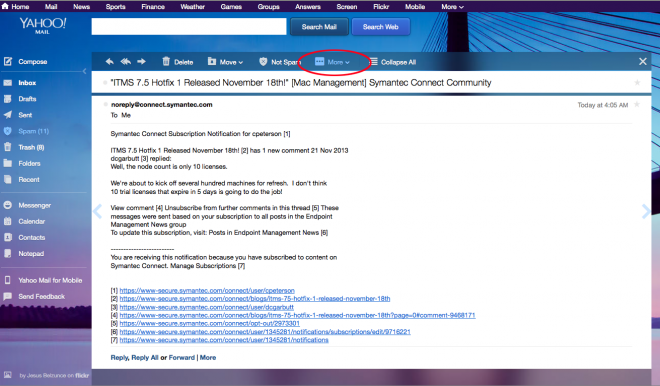Click sender noreply@connect.symantec.com
Screen dimensions: 660x386
click(x=162, y=104)
